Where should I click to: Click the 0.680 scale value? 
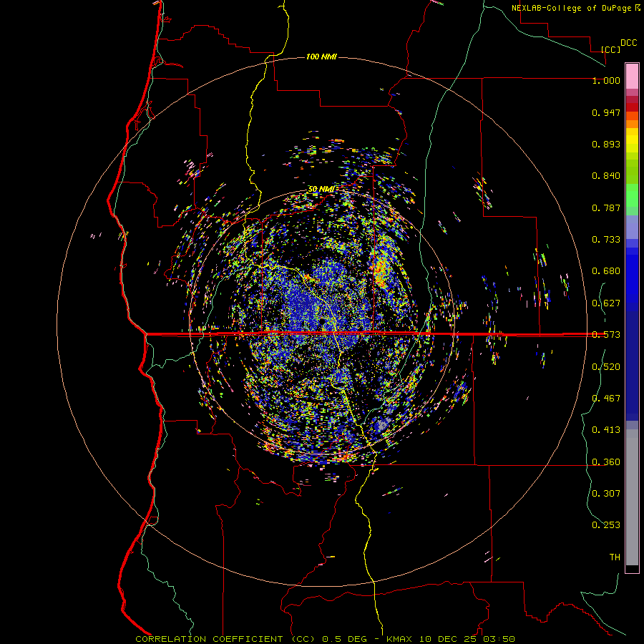(x=606, y=271)
